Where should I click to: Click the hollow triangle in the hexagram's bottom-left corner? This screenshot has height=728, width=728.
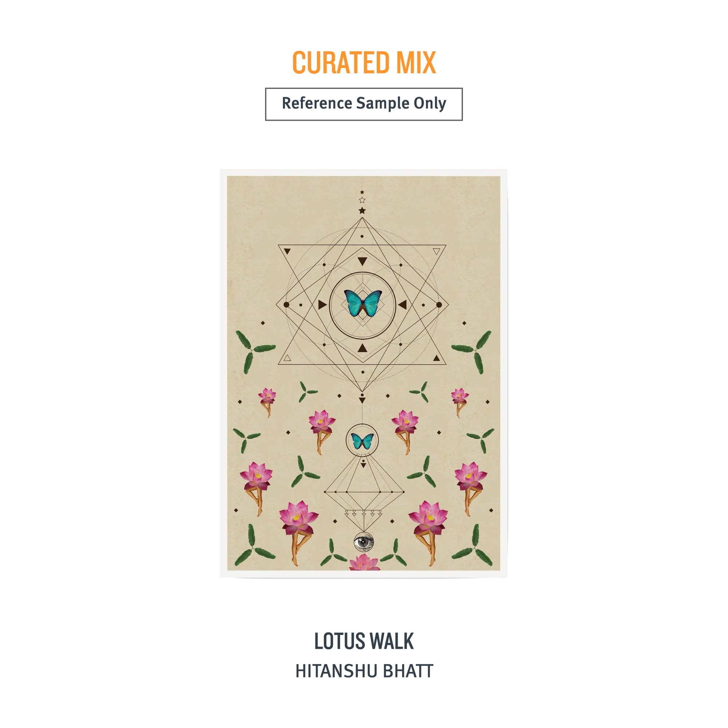click(287, 357)
